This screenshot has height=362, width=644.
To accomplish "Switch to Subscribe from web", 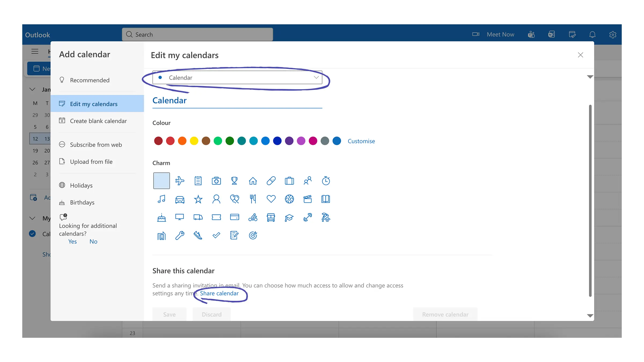I will tap(96, 145).
